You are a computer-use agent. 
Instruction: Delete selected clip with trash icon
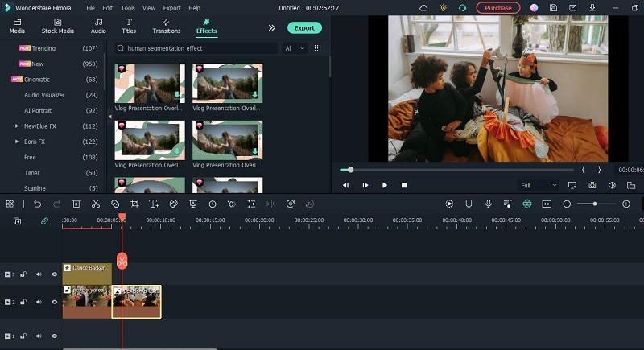coord(76,204)
